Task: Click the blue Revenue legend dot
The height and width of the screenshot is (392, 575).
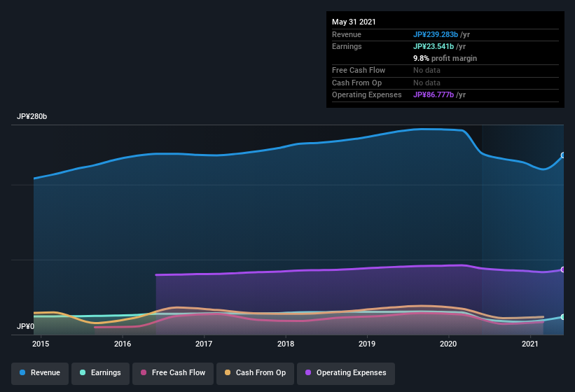Action: click(22, 372)
